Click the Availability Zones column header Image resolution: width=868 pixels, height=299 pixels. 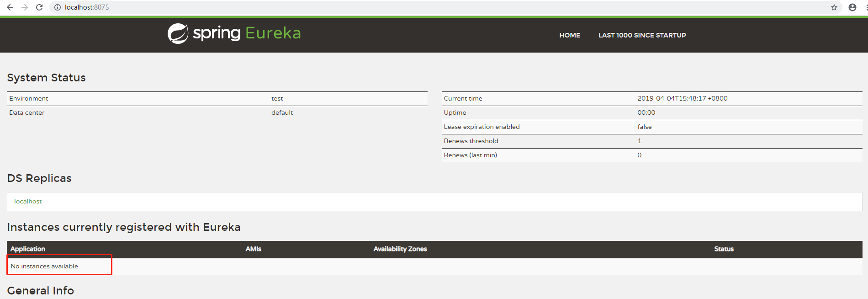[400, 249]
